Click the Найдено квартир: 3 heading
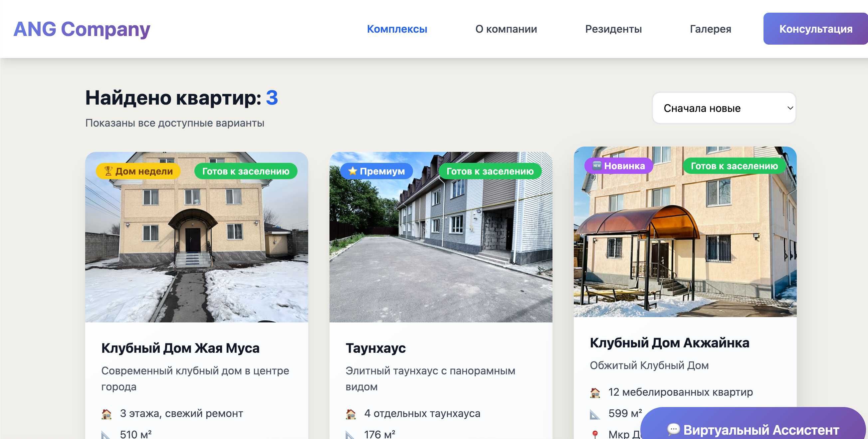The width and height of the screenshot is (868, 439). [x=182, y=98]
